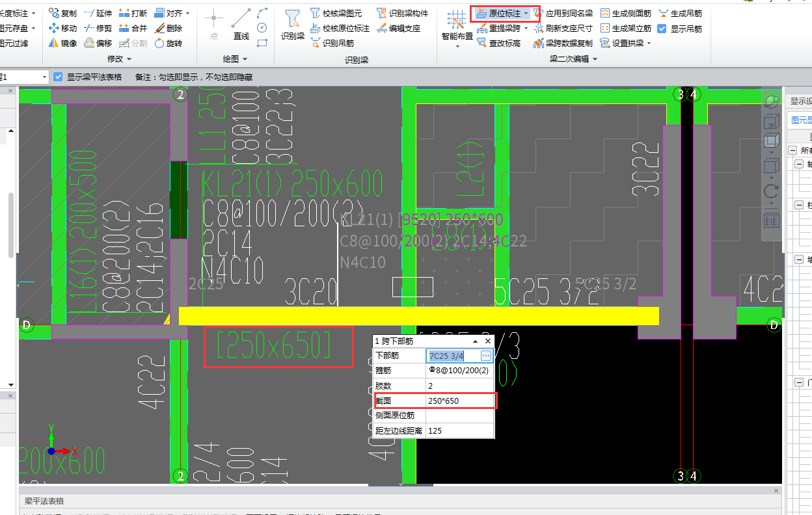Expand the 梁二次编辑 group menu

pos(573,59)
